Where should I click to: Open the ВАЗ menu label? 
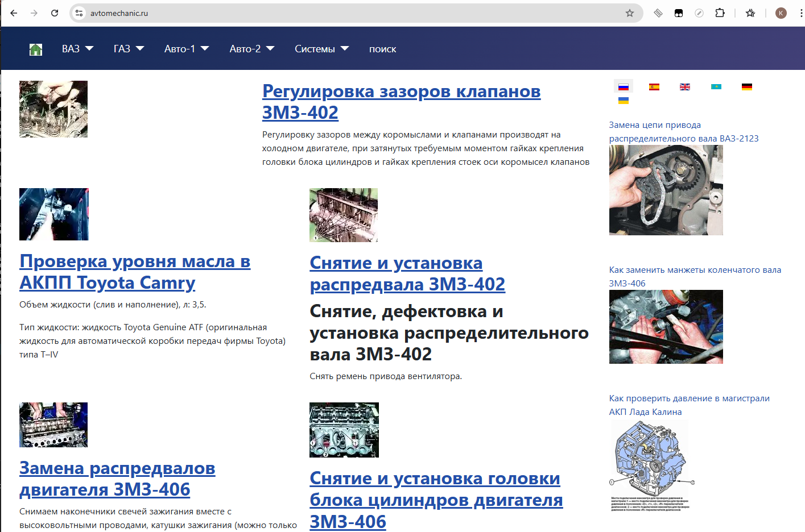(71, 49)
